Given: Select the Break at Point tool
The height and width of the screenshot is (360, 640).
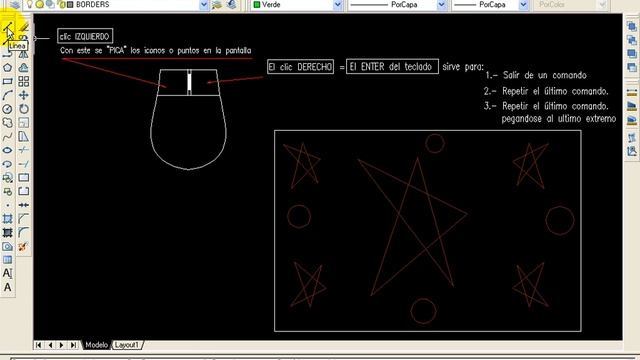Looking at the screenshot, I should point(24,178).
